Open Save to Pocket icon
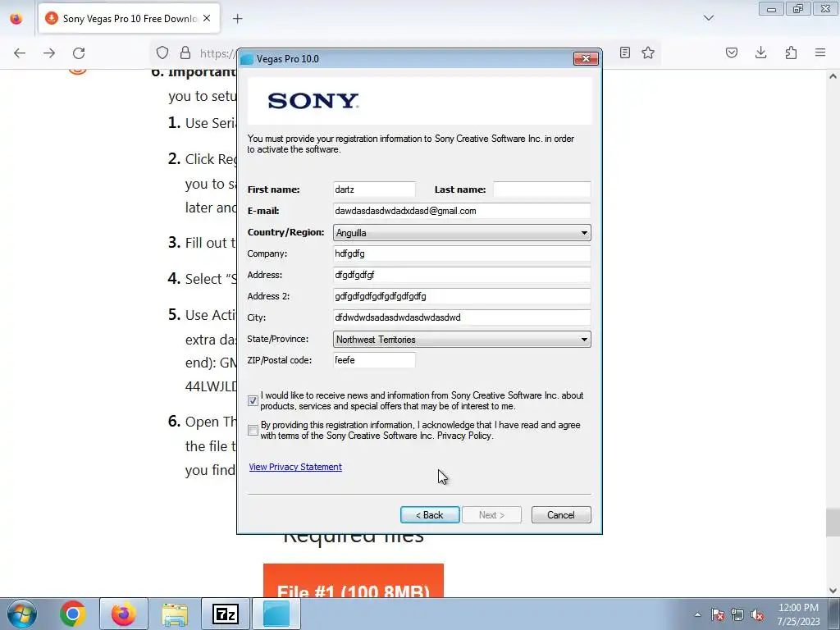The height and width of the screenshot is (630, 840). click(732, 52)
